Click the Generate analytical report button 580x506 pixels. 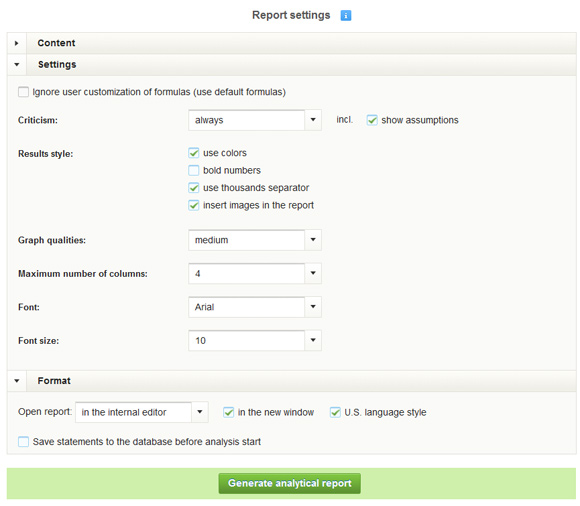[290, 483]
